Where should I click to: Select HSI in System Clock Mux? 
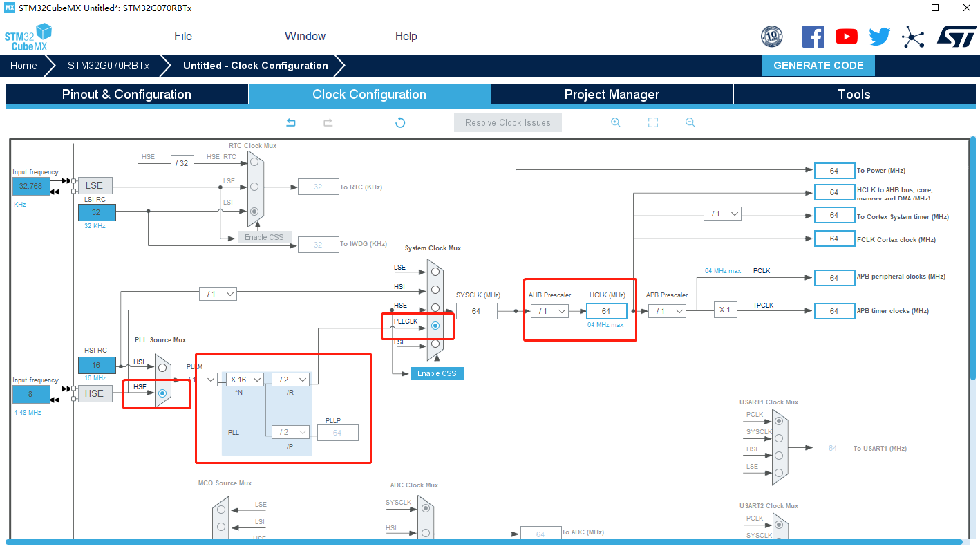click(435, 290)
